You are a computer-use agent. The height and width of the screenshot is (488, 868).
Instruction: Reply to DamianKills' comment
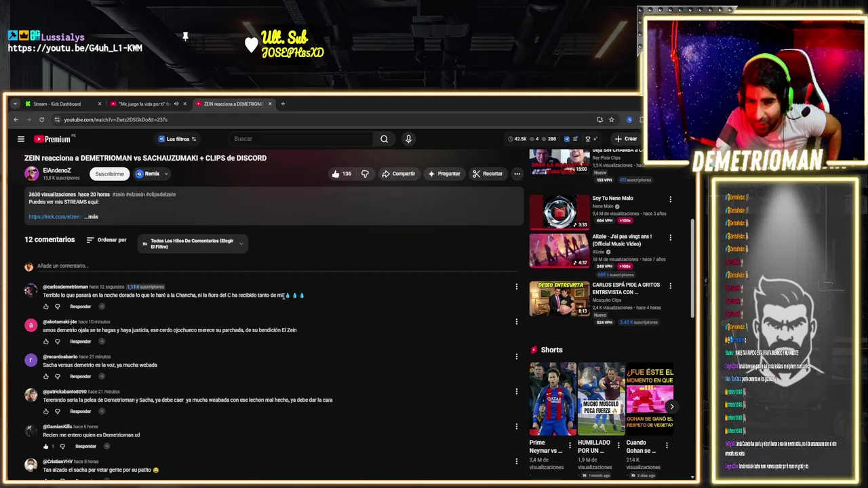click(85, 446)
